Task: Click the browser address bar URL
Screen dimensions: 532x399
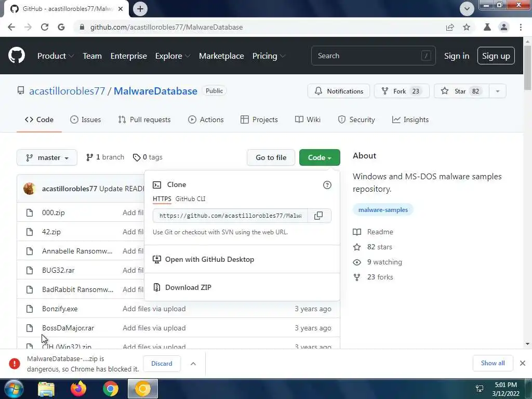Action: (x=167, y=27)
